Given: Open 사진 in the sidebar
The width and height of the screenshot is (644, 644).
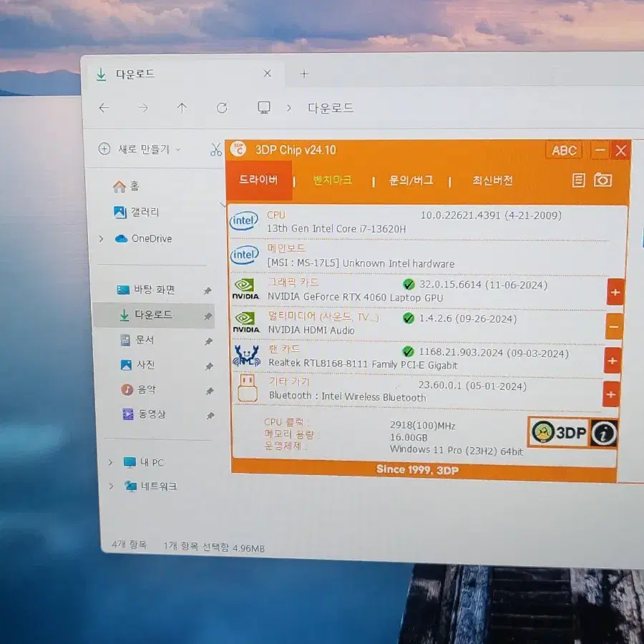Looking at the screenshot, I should click(137, 364).
